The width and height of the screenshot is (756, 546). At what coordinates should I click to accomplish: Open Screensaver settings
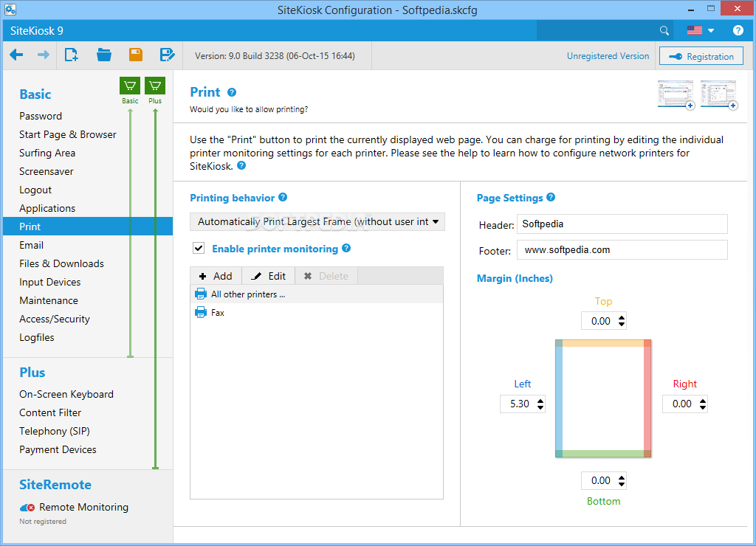click(47, 172)
